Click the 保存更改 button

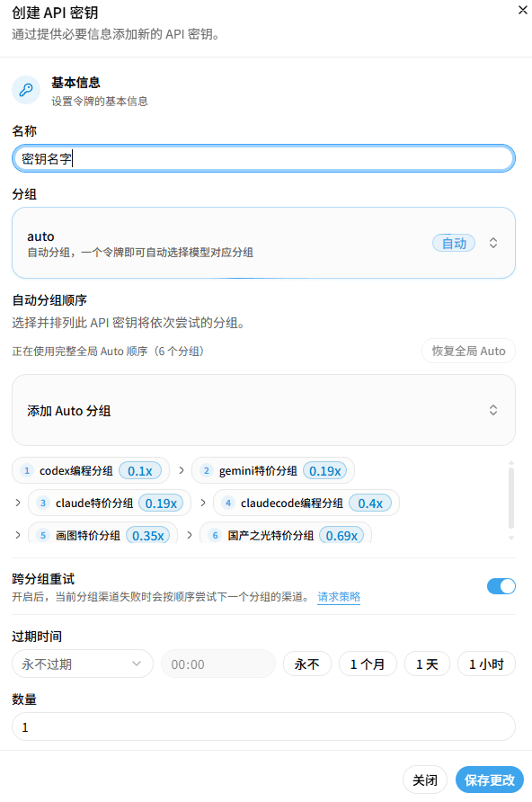point(490,780)
